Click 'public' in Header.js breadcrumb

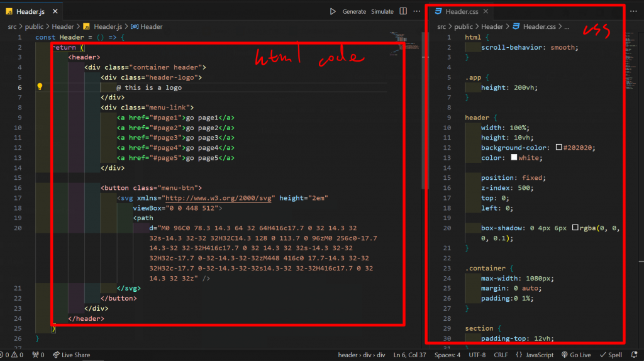[34, 26]
